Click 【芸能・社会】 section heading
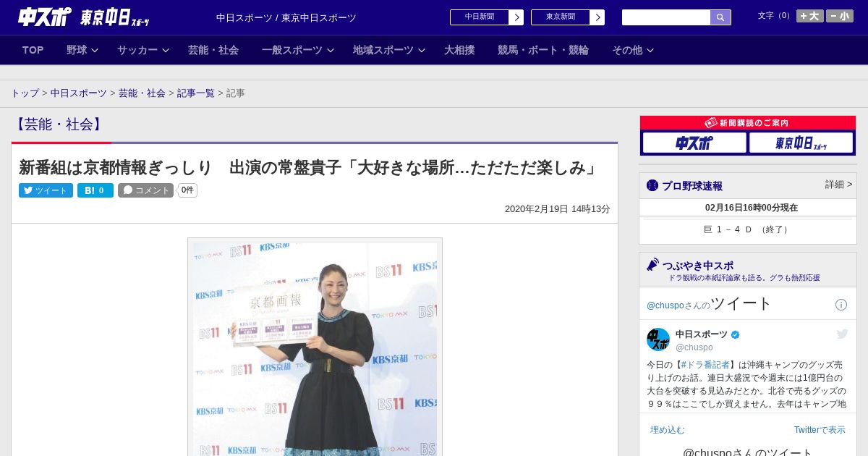The width and height of the screenshot is (868, 456). coord(58,124)
